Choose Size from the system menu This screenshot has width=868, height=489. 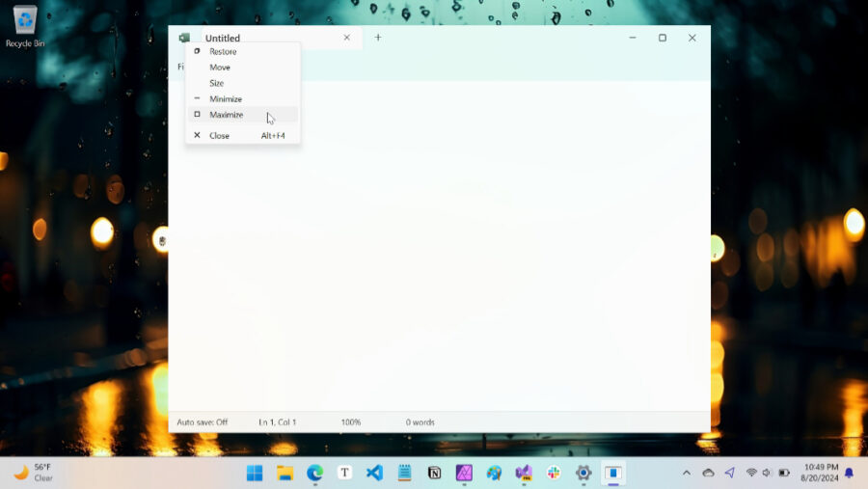click(x=242, y=83)
